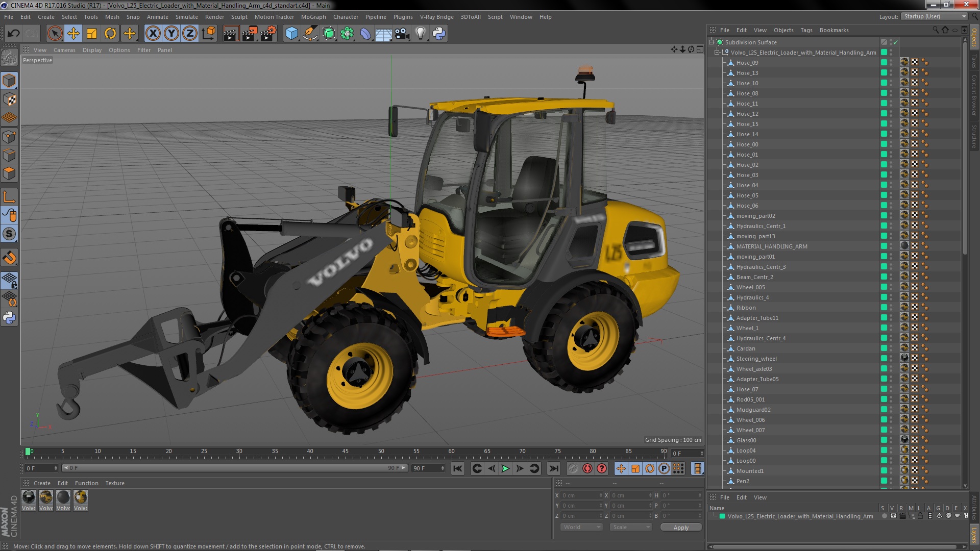980x551 pixels.
Task: Open Object Manager Tags menu
Action: tap(806, 30)
